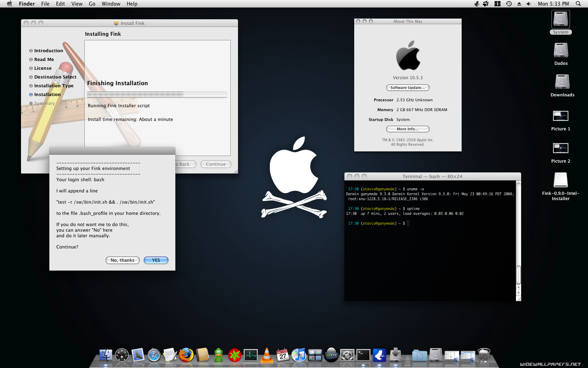Open Finder from the Dock

[105, 355]
